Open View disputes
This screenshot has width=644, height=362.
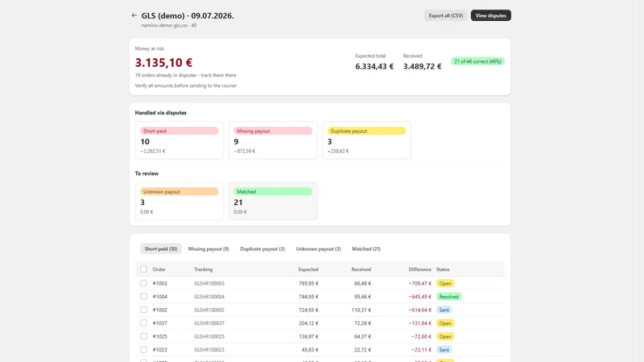491,15
